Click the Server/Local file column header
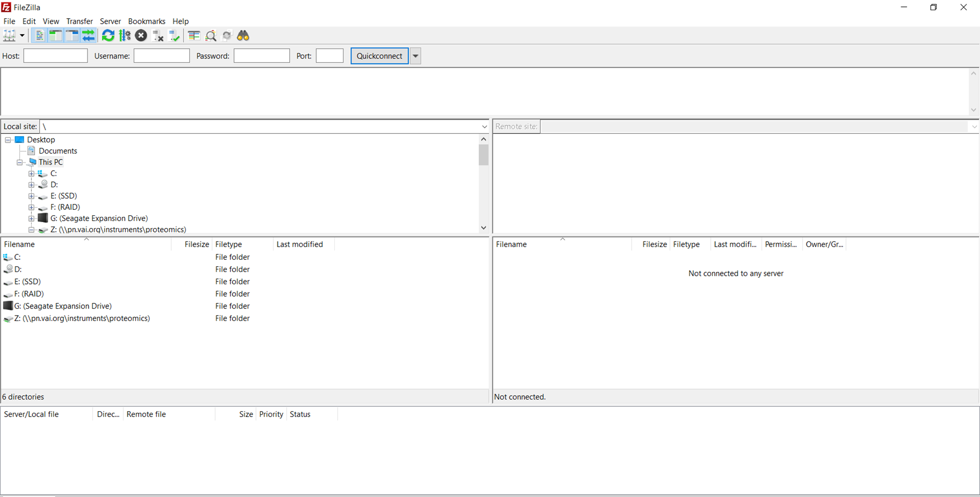 [47, 414]
